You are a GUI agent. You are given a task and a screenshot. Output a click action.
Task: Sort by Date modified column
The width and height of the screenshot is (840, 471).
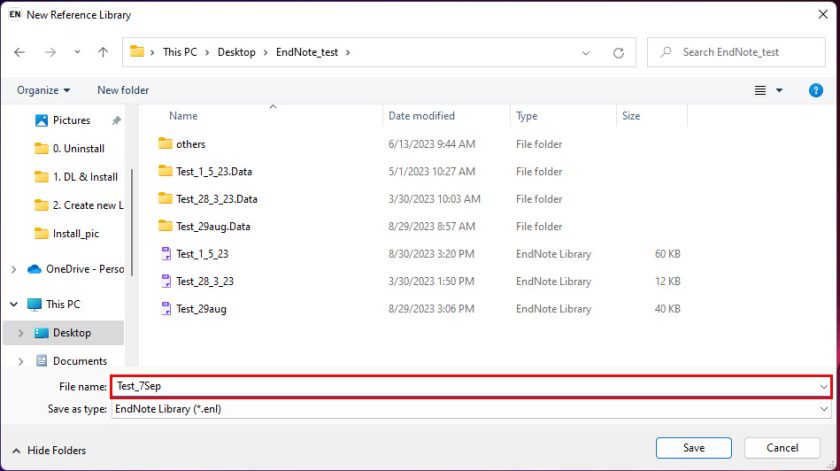pos(422,116)
